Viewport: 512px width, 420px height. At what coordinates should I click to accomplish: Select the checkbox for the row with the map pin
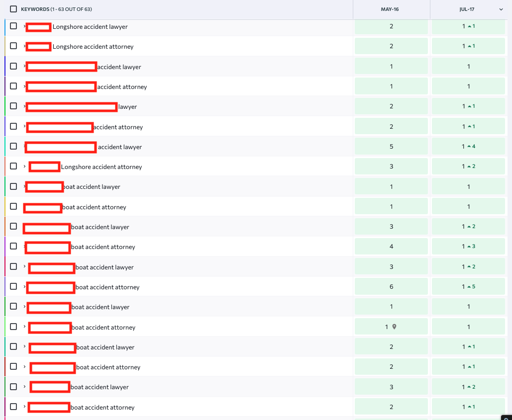point(13,327)
